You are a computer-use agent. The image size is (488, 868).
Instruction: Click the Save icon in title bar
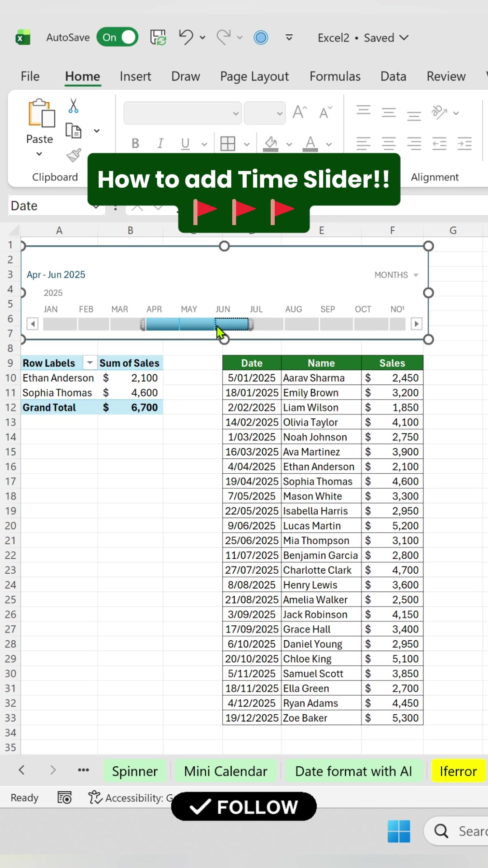[x=158, y=37]
